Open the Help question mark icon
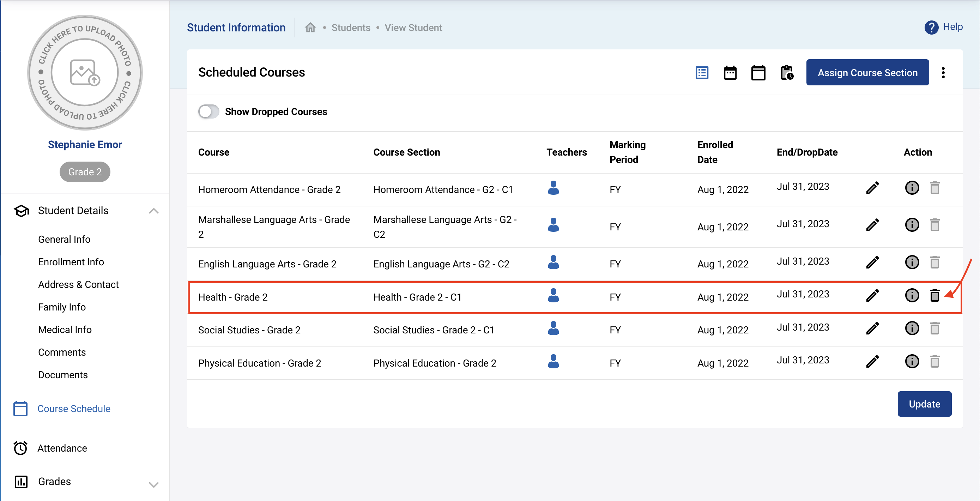 point(931,28)
